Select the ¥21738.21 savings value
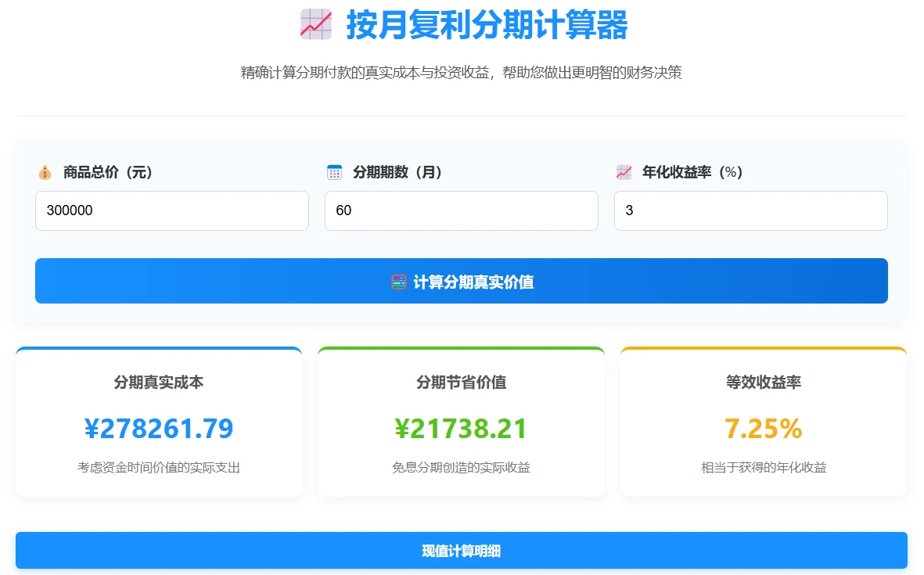924x575 pixels. [461, 429]
